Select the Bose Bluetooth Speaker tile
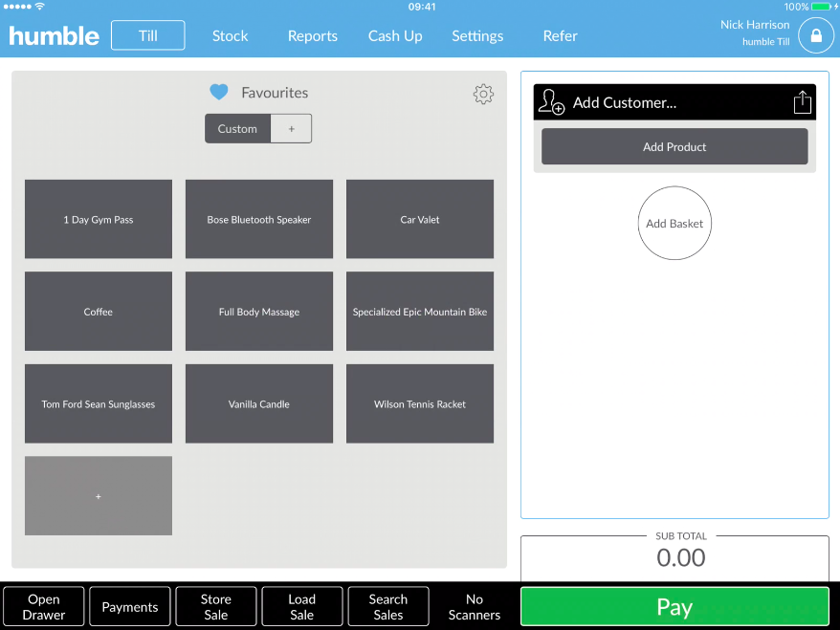The image size is (840, 630). [x=259, y=219]
